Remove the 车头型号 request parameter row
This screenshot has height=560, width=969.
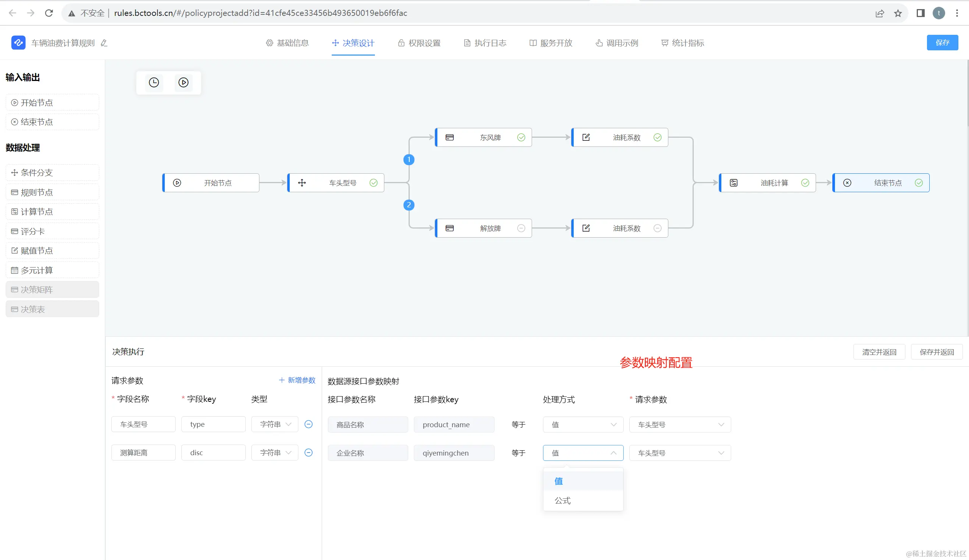[x=308, y=424]
